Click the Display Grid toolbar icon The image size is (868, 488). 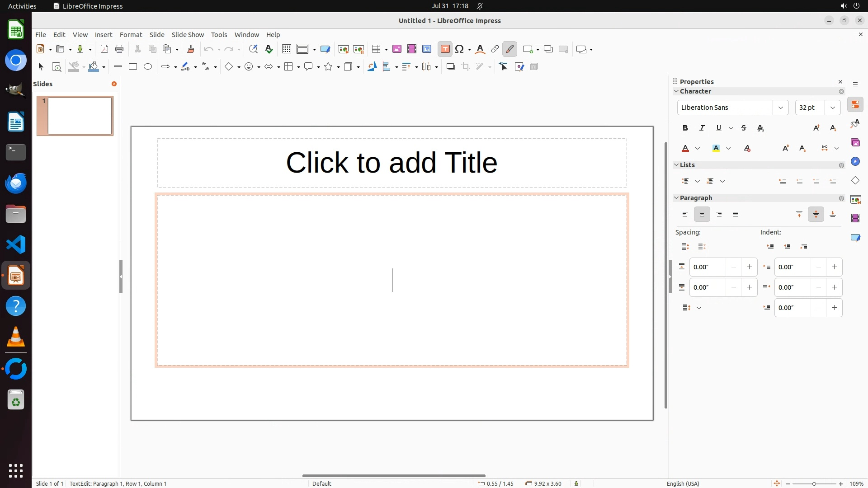[286, 49]
